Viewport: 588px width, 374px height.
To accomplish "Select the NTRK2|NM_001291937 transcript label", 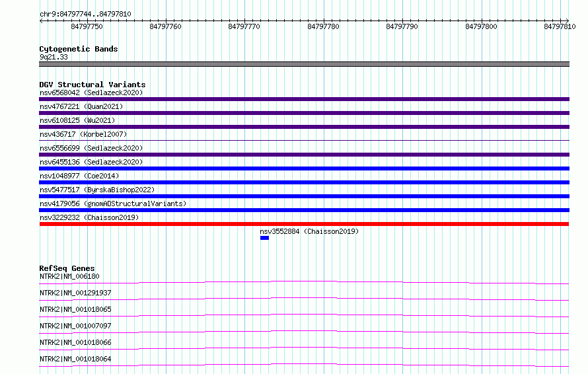I will [75, 293].
